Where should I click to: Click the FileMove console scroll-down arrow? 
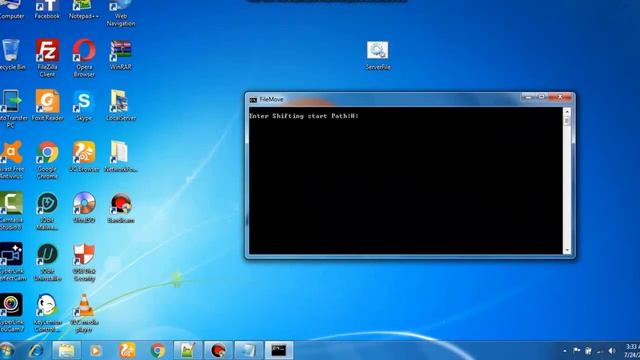pyautogui.click(x=567, y=250)
